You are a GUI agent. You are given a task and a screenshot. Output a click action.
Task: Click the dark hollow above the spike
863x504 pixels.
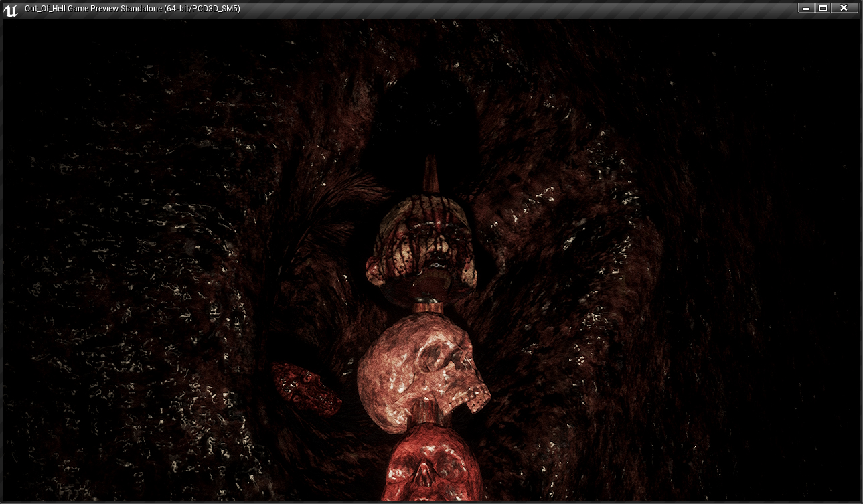tap(428, 107)
